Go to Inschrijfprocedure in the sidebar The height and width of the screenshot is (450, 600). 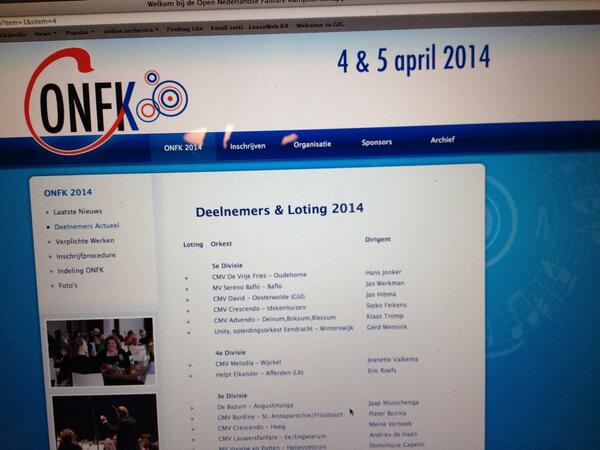tap(86, 256)
